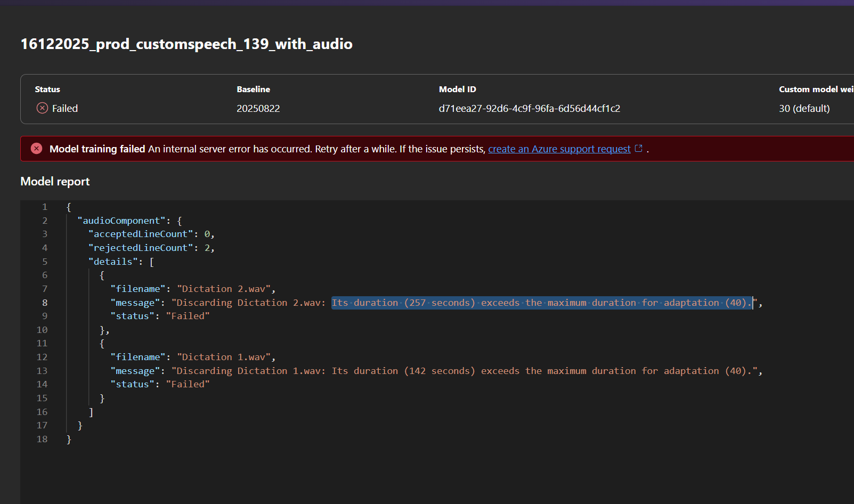Click the "30 (default)" custom model weight value

(804, 109)
